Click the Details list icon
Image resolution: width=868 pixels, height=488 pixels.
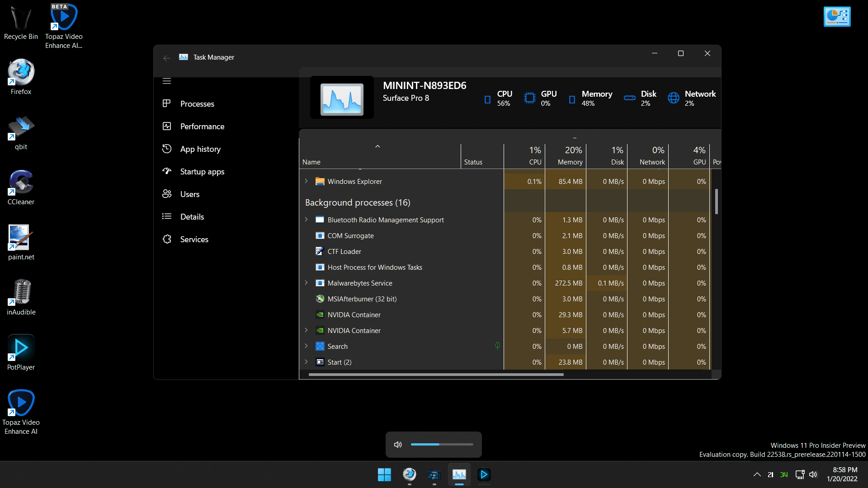[167, 216]
